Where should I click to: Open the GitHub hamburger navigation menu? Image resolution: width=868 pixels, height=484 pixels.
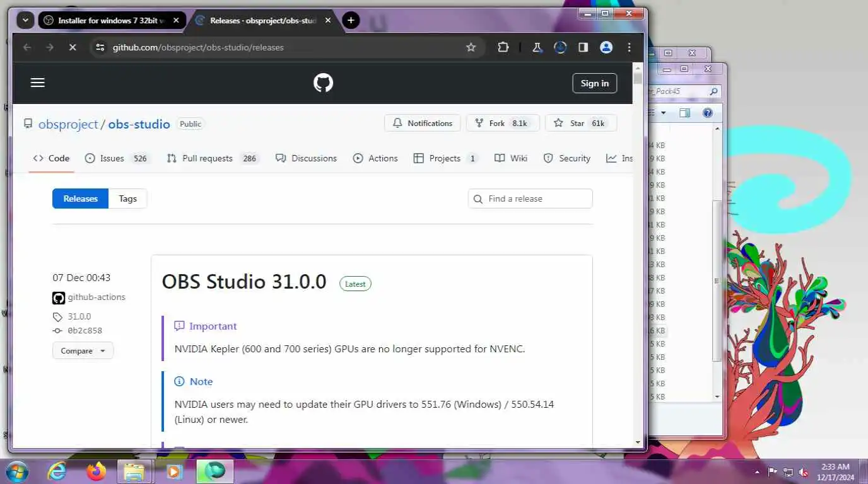point(38,83)
